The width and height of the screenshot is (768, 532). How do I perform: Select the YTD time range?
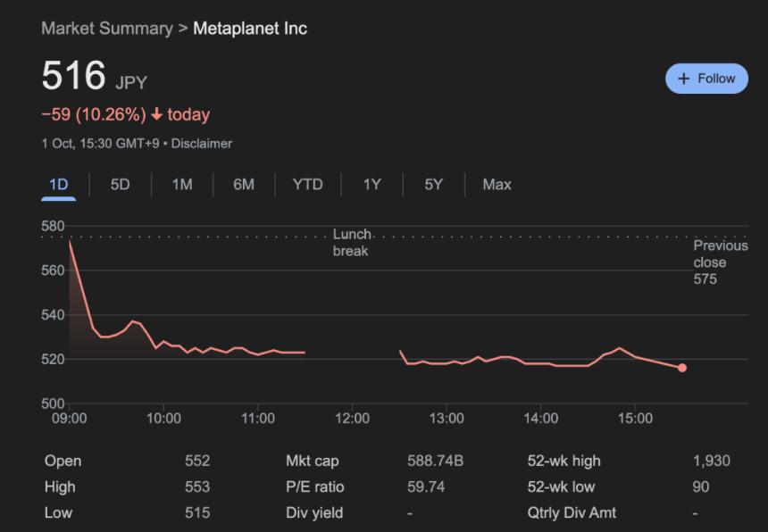[x=307, y=185]
